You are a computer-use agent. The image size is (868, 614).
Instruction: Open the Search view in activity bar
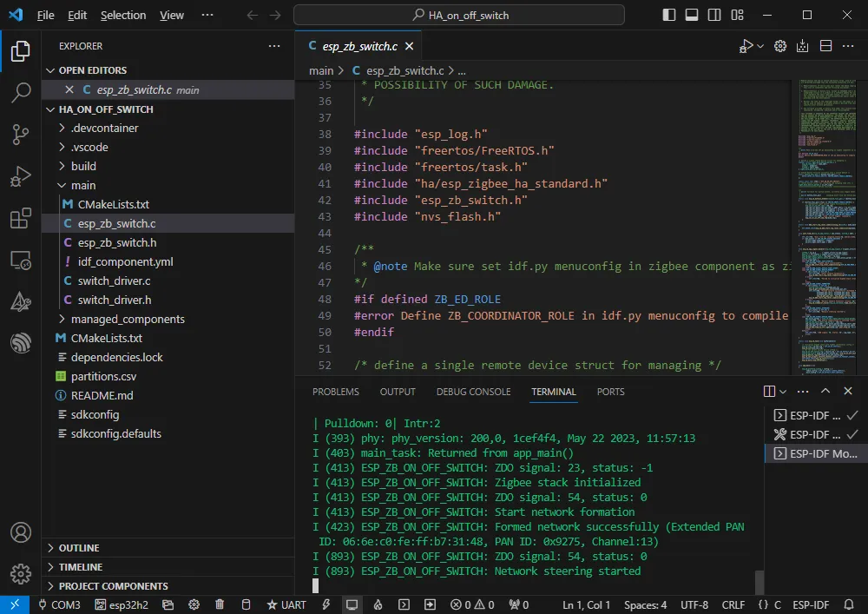(x=21, y=93)
